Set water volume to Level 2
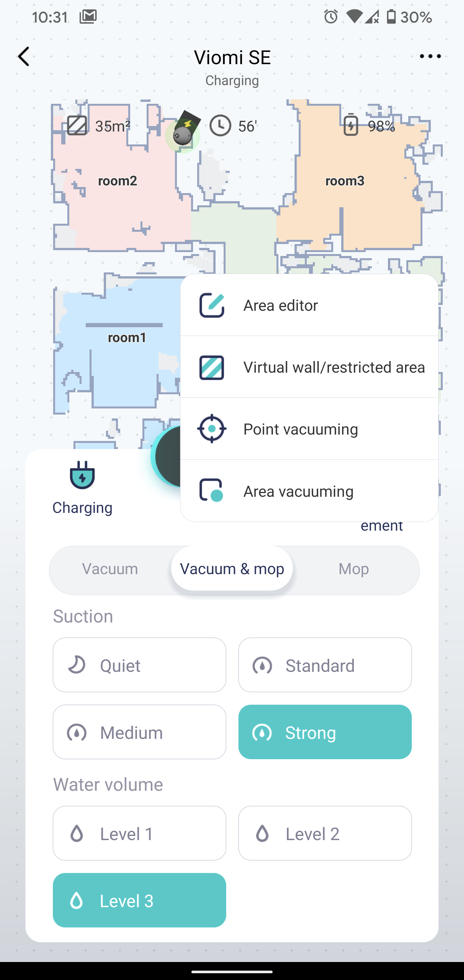The height and width of the screenshot is (980, 464). coord(325,833)
